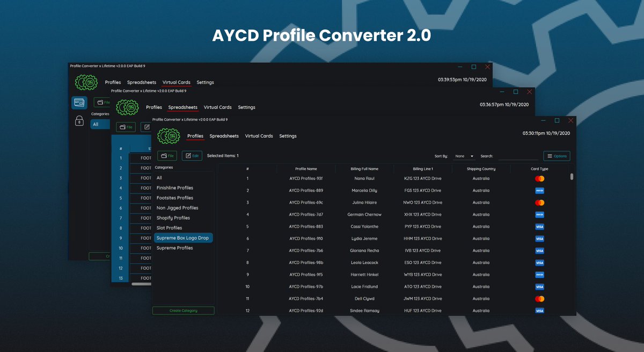
Task: Click Edit button in the front Profiles window
Action: pyautogui.click(x=192, y=156)
